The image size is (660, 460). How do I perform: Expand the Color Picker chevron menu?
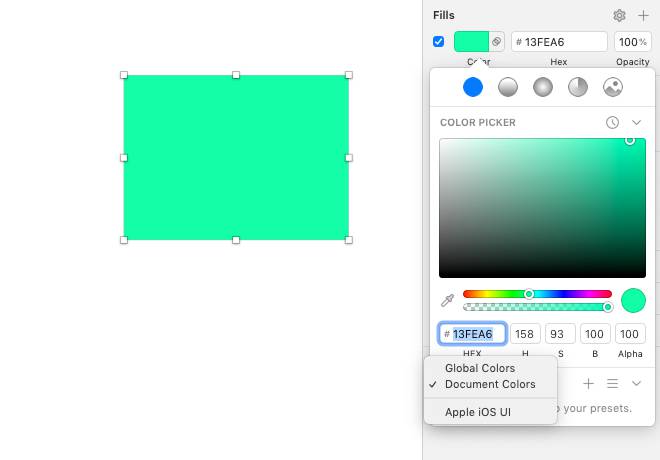(x=636, y=122)
